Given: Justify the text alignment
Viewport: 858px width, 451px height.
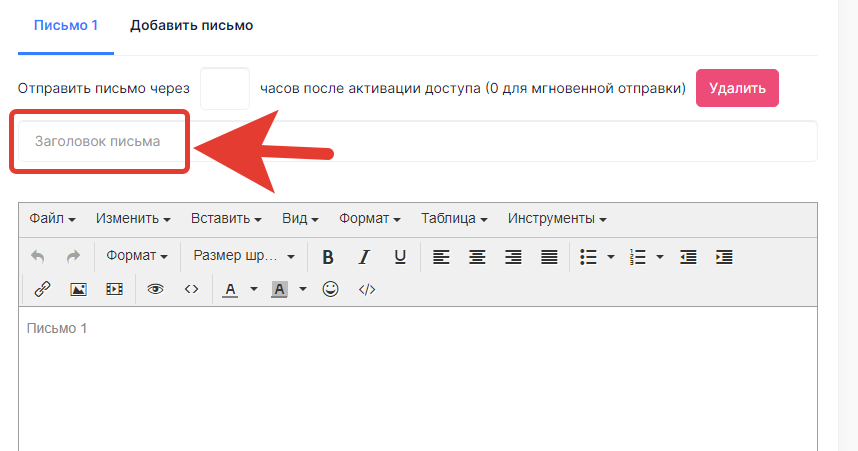Looking at the screenshot, I should (x=549, y=257).
